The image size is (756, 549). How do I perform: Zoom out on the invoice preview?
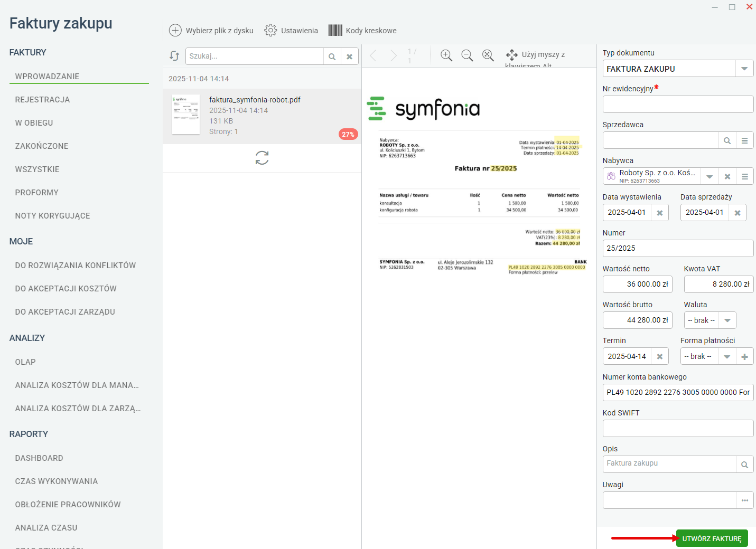[467, 55]
